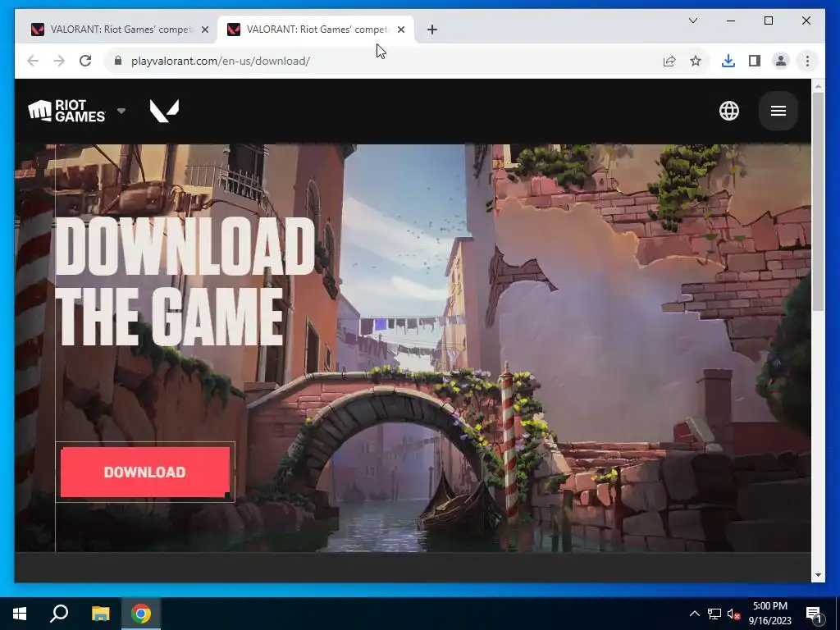This screenshot has width=840, height=630.
Task: Open a new browser tab
Action: [432, 30]
